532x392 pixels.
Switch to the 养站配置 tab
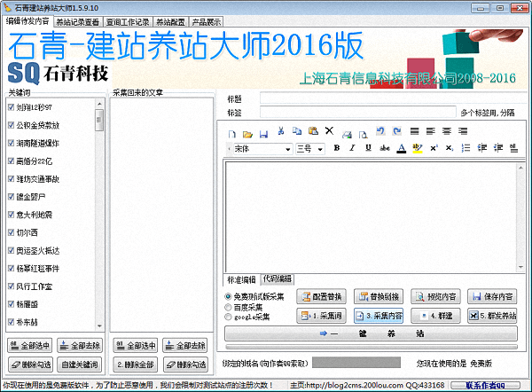coord(169,20)
